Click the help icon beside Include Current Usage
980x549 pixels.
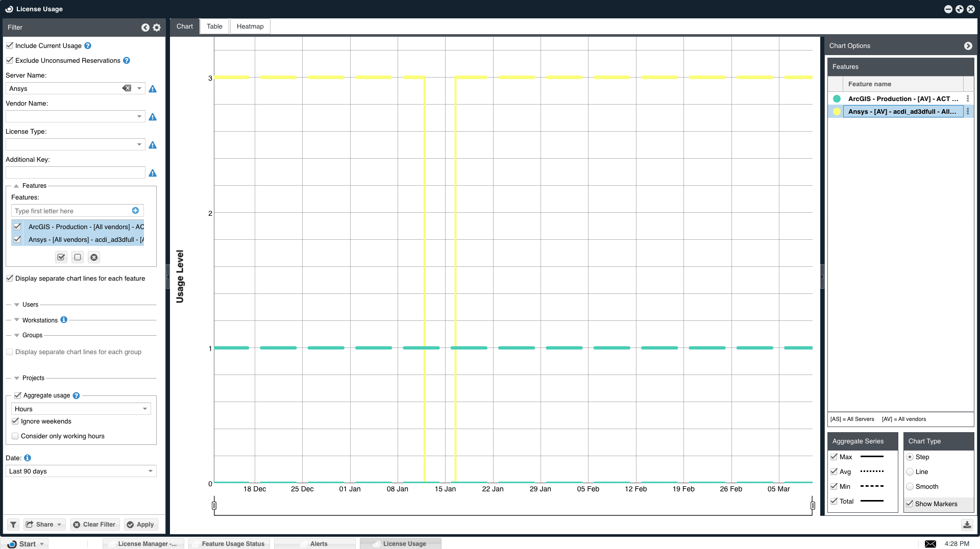coord(88,46)
